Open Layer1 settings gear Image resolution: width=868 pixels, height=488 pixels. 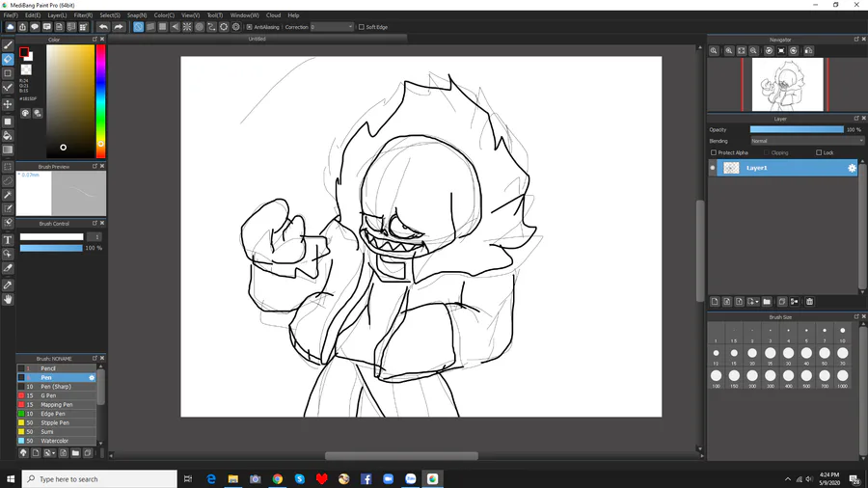point(852,168)
